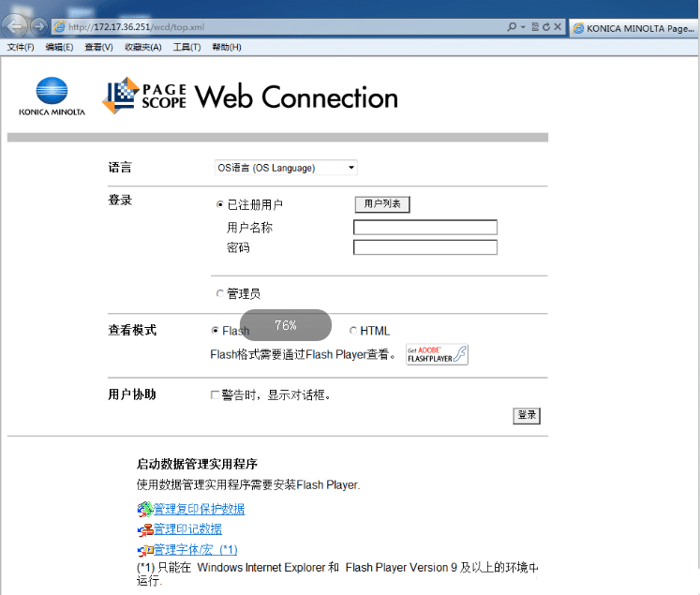
Task: Open the address bar dropdown arrow
Action: click(x=523, y=27)
